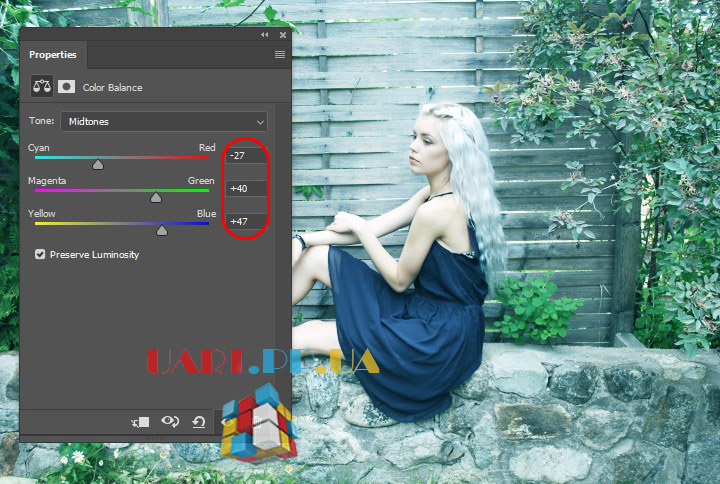Image resolution: width=720 pixels, height=484 pixels.
Task: Click the Yellow-Blue slider handle
Action: tap(162, 231)
